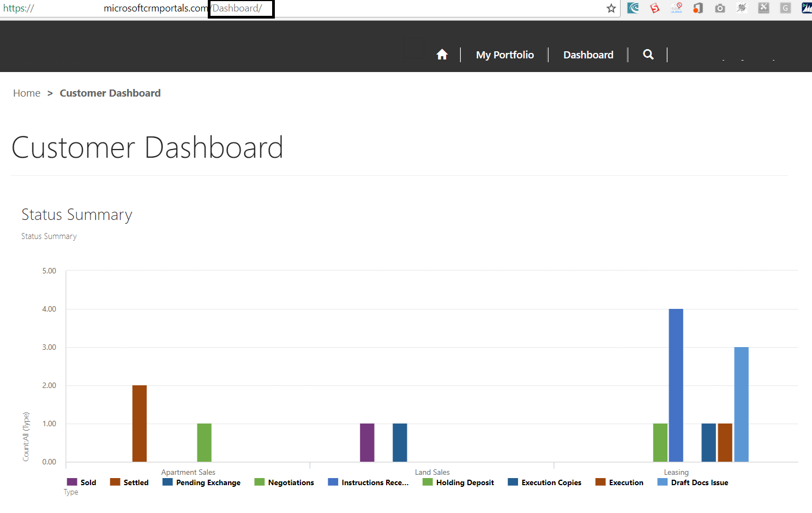Screen dimensions: 812x513
Task: Click the camera screenshot extension icon
Action: (x=720, y=8)
